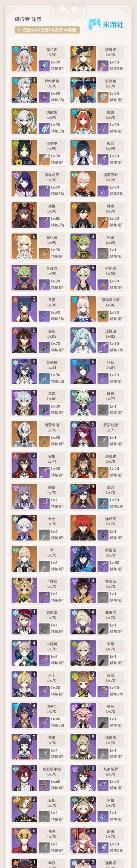Click 烟绯's character portrait
This screenshot has height=868, width=137.
tap(83, 840)
